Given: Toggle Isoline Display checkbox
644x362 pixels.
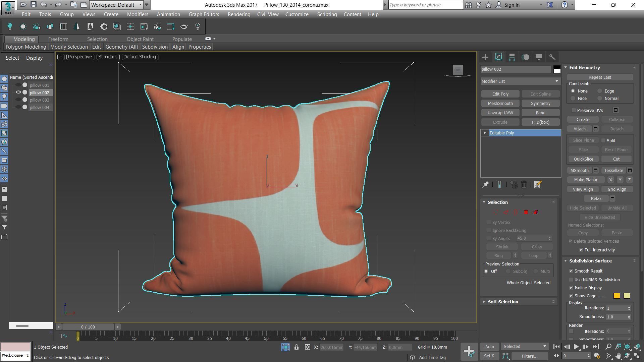Looking at the screenshot, I should pos(571,288).
